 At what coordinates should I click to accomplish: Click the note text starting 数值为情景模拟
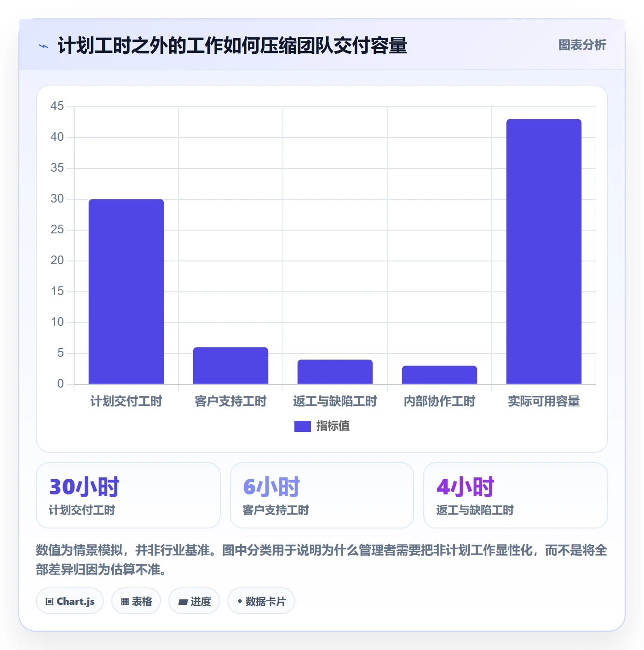tap(322, 559)
